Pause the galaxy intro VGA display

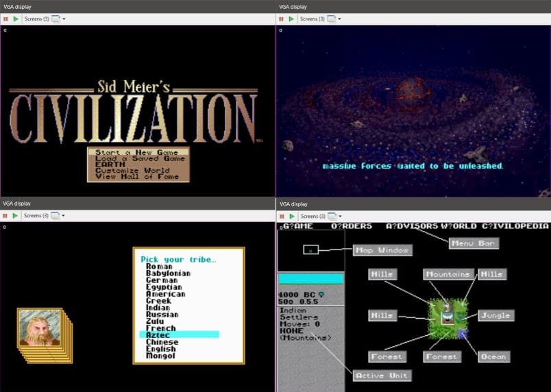coord(281,19)
